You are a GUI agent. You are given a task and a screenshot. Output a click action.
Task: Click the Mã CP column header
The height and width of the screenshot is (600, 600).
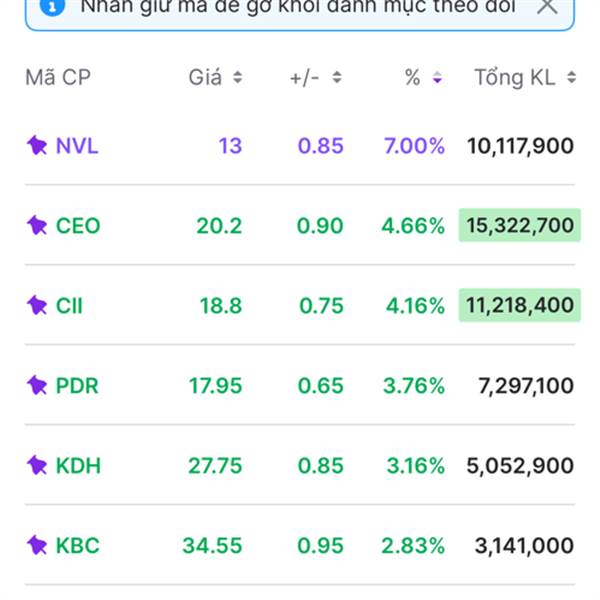57,78
